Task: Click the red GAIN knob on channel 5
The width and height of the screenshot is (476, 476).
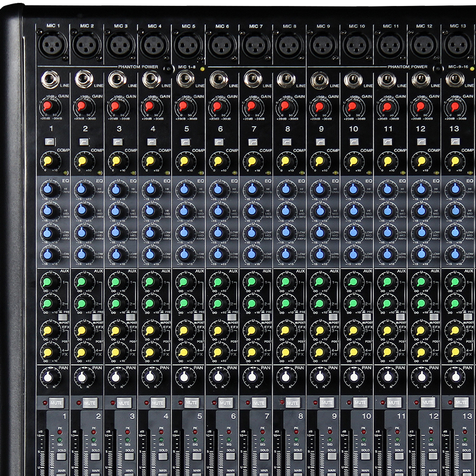Action: (x=184, y=107)
